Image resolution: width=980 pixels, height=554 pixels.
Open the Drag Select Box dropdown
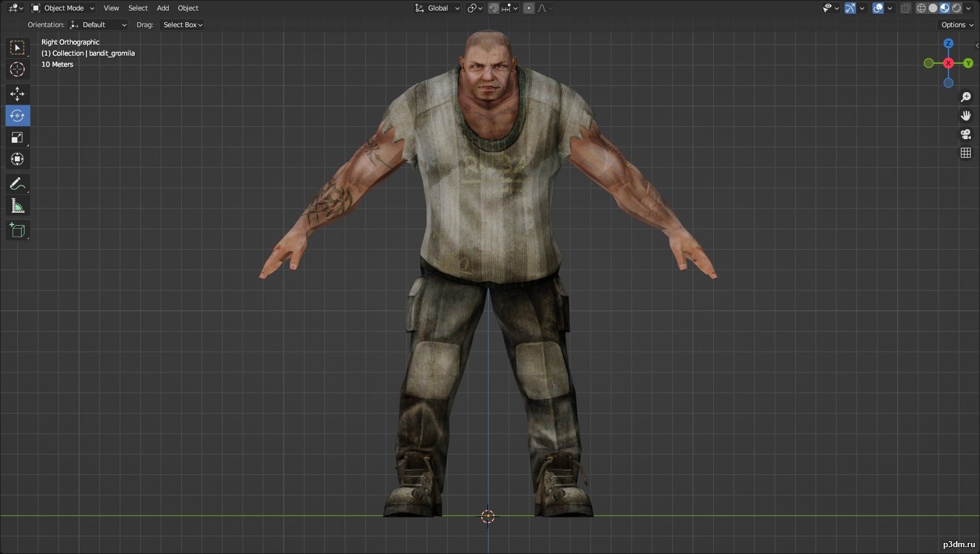(182, 25)
